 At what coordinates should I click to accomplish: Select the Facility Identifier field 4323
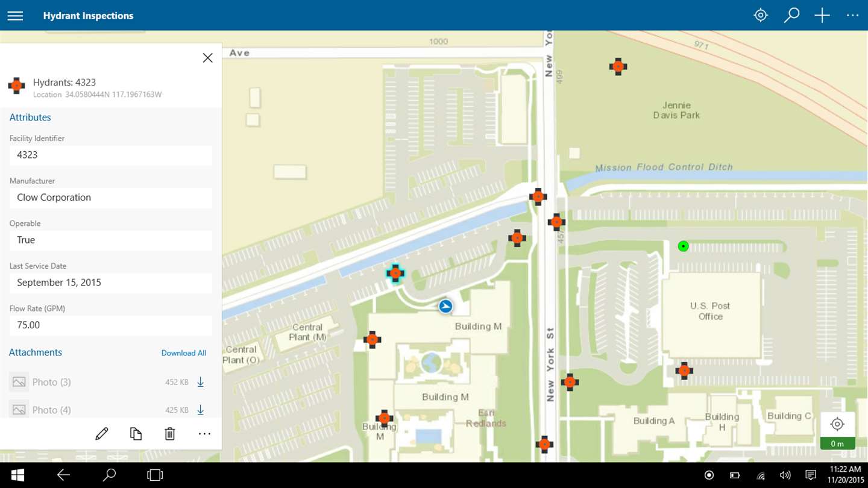111,155
